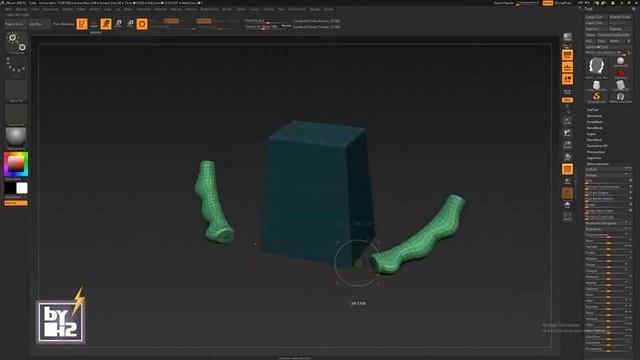This screenshot has width=640, height=360.
Task: Adjust the See-through slider
Action: pos(527,3)
